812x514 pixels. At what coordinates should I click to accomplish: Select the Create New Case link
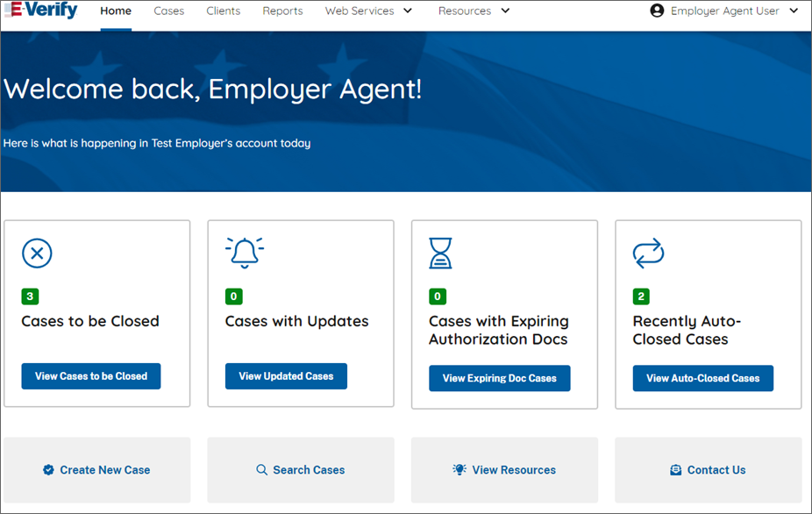[x=105, y=470]
